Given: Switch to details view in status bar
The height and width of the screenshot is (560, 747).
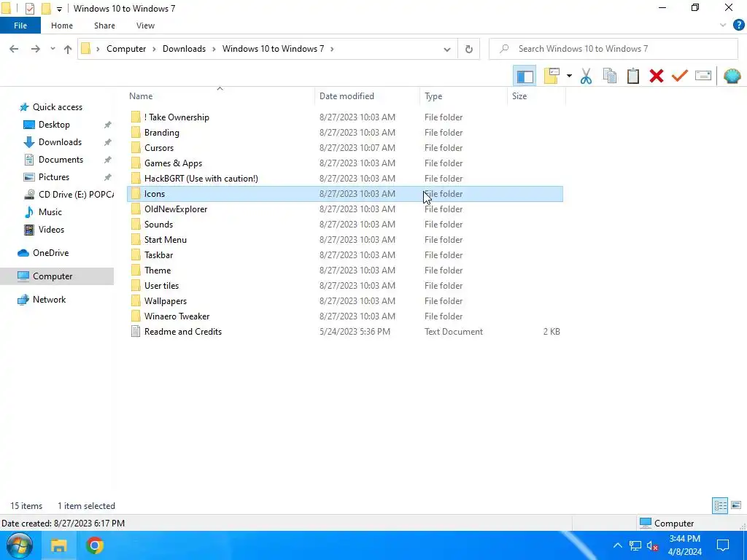Looking at the screenshot, I should click(720, 505).
